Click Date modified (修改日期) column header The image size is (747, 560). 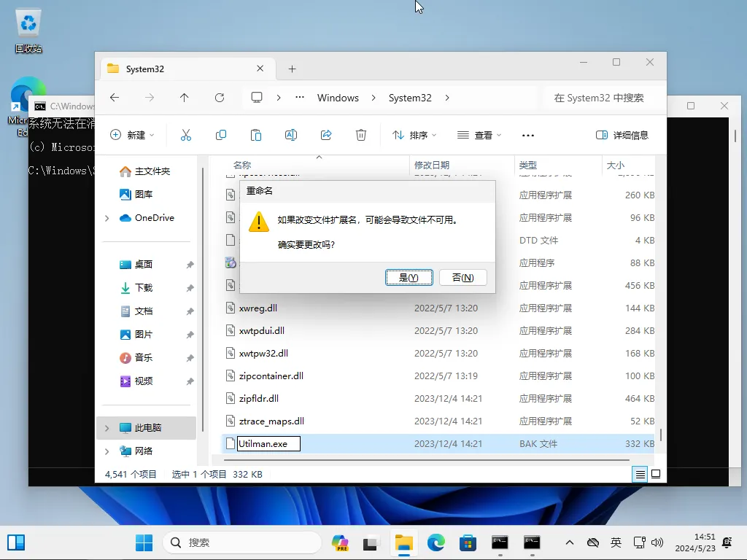tap(432, 166)
